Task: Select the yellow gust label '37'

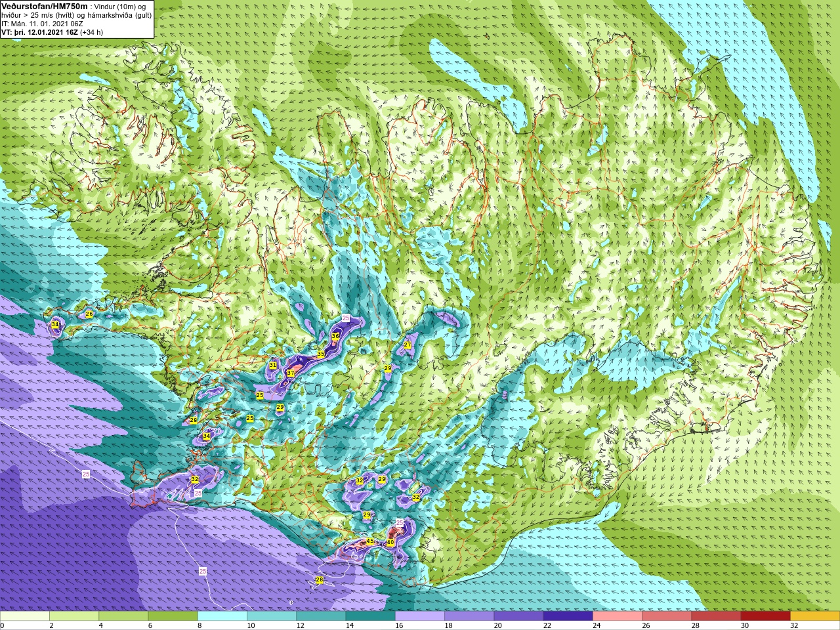Action: [291, 373]
